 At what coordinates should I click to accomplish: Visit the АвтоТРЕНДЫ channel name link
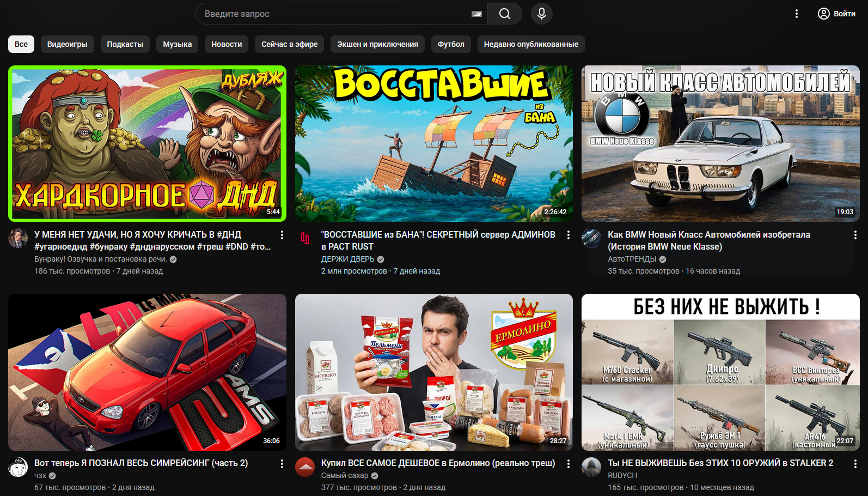pos(632,259)
